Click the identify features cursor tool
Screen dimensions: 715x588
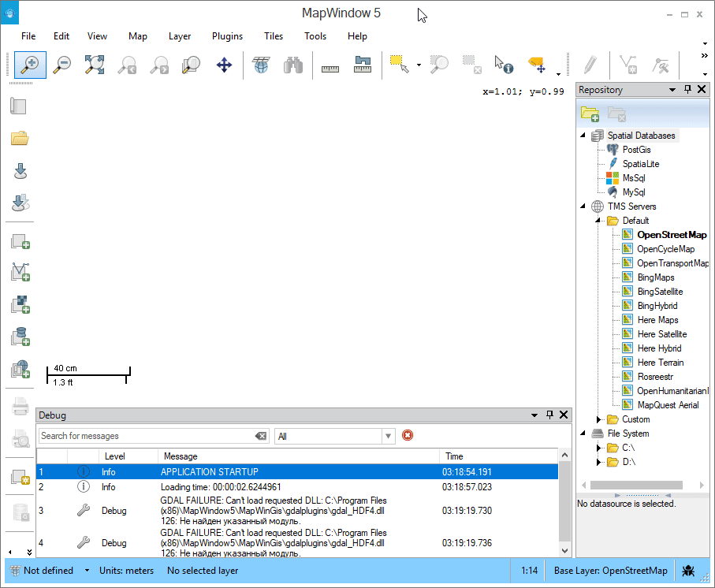click(504, 65)
